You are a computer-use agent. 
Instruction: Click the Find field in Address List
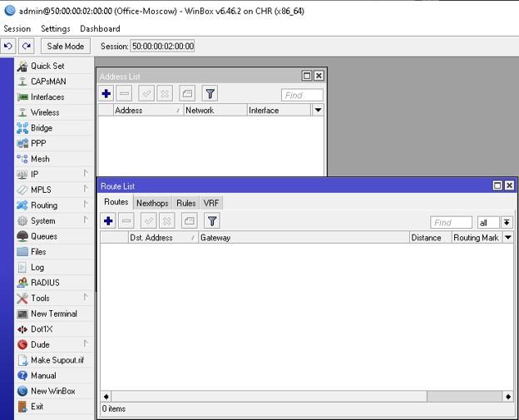pyautogui.click(x=302, y=96)
